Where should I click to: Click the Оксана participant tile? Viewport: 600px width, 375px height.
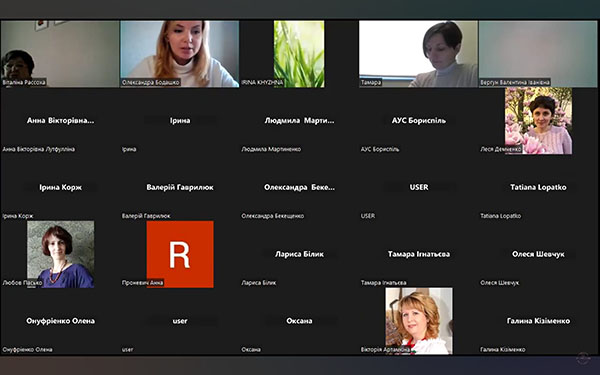click(x=299, y=321)
